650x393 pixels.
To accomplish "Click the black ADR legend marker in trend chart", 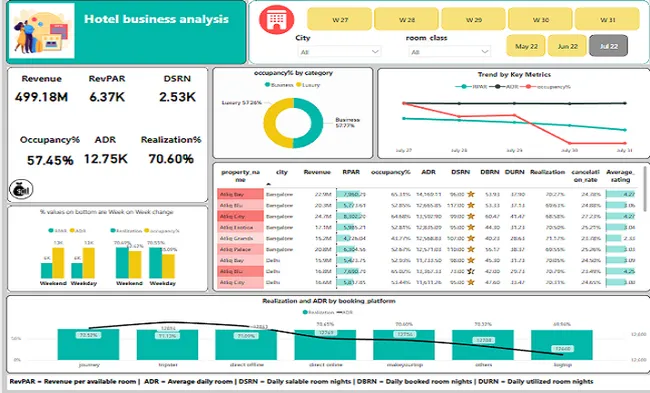I will coord(497,87).
